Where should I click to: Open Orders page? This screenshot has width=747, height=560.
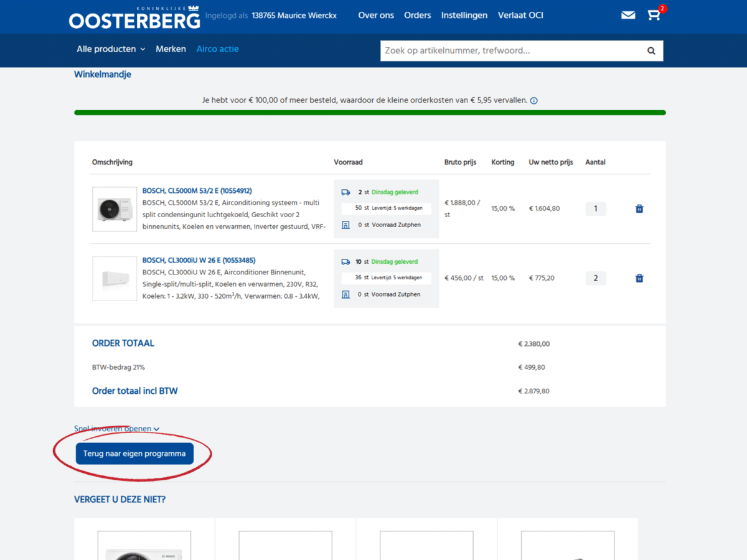tap(417, 15)
